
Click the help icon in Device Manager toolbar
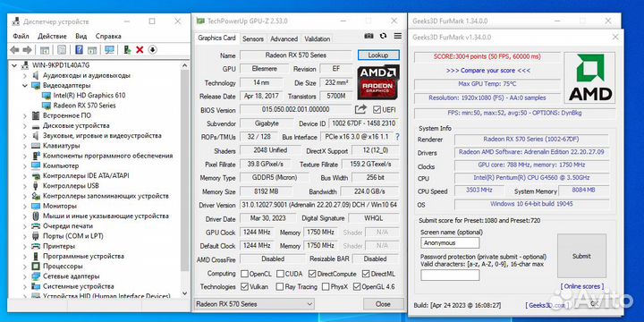click(x=80, y=50)
